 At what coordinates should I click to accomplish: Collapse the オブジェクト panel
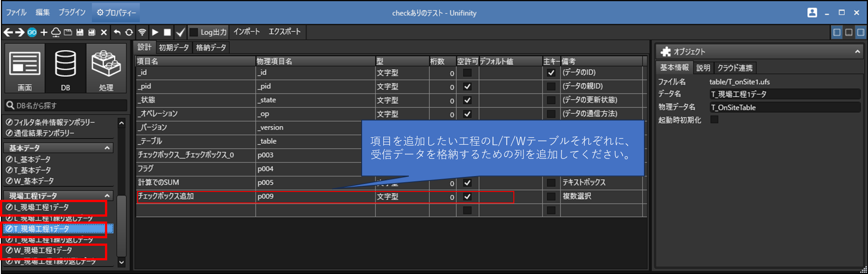point(857,52)
